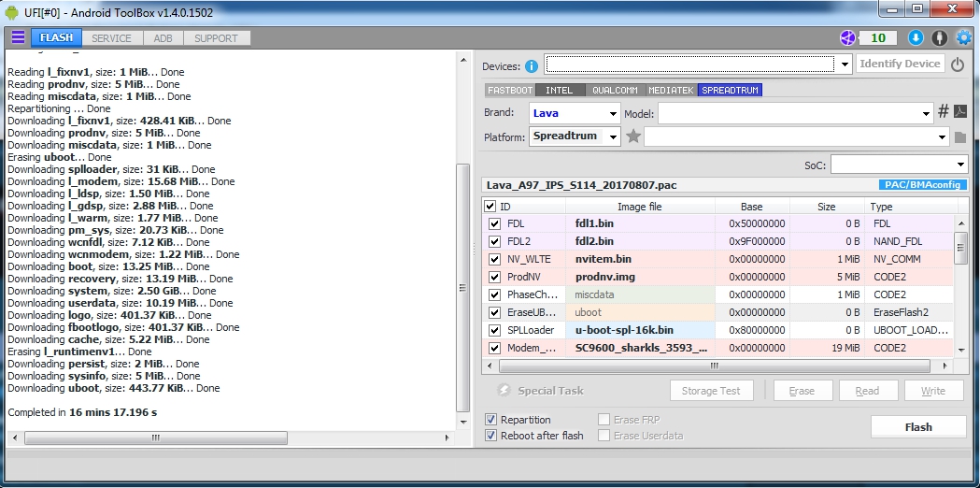The height and width of the screenshot is (488, 980).
Task: Enable the Erase FRP checkbox
Action: [x=604, y=419]
